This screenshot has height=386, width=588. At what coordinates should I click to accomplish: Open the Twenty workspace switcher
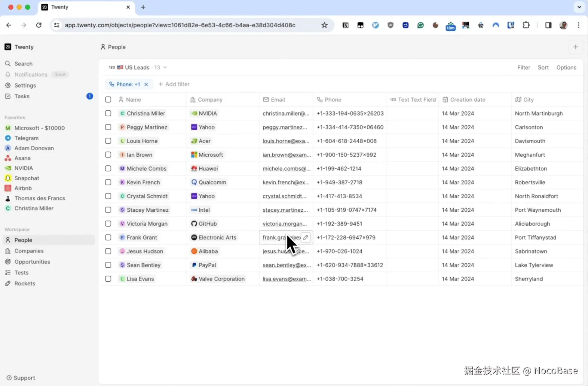tap(19, 47)
